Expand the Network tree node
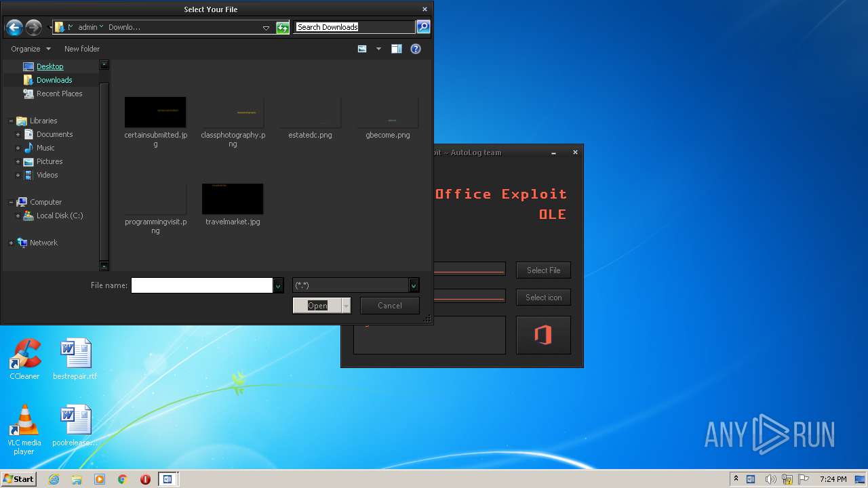 point(11,243)
